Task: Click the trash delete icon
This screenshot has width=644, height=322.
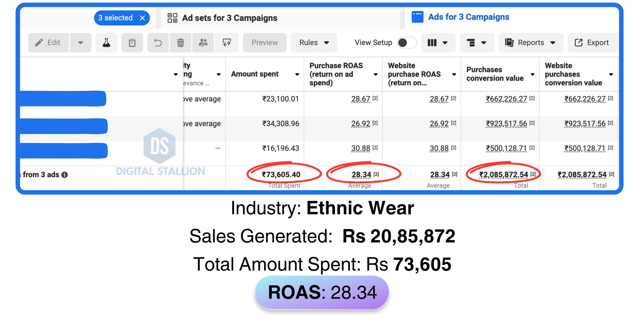Action: pyautogui.click(x=180, y=43)
